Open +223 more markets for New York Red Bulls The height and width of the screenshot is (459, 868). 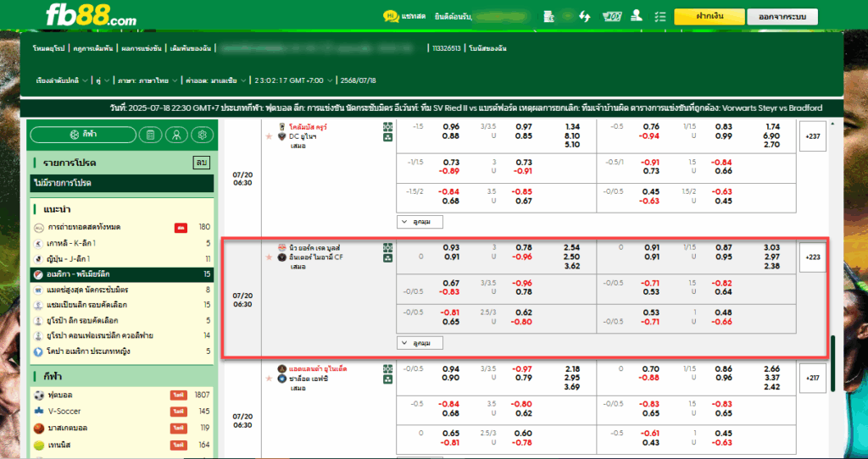click(813, 257)
